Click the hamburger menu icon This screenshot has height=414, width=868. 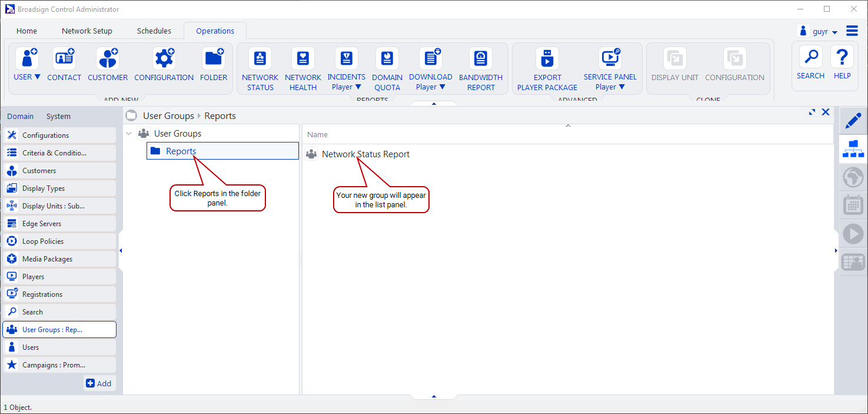pos(852,31)
